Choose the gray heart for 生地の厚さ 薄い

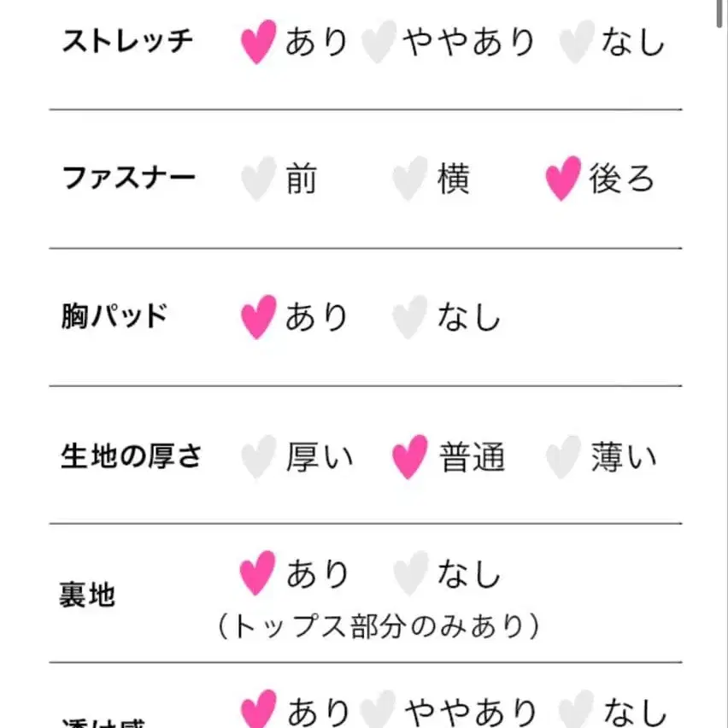click(562, 456)
